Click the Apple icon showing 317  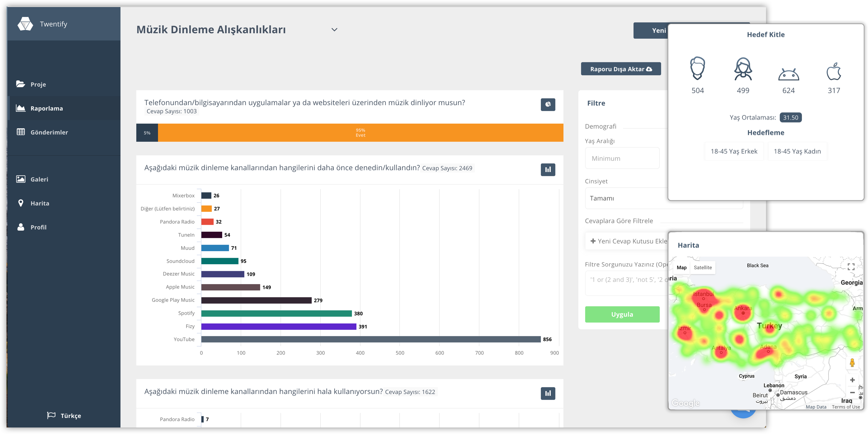834,71
